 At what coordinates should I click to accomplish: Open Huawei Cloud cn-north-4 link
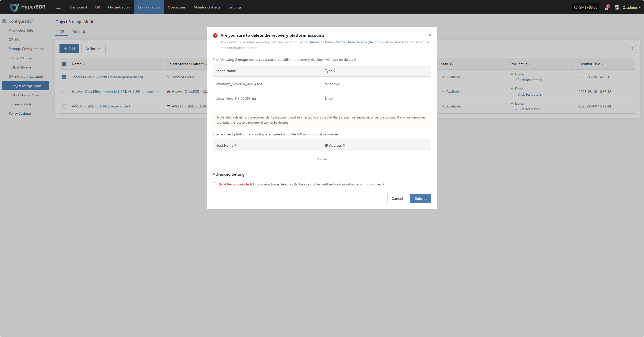(115, 92)
